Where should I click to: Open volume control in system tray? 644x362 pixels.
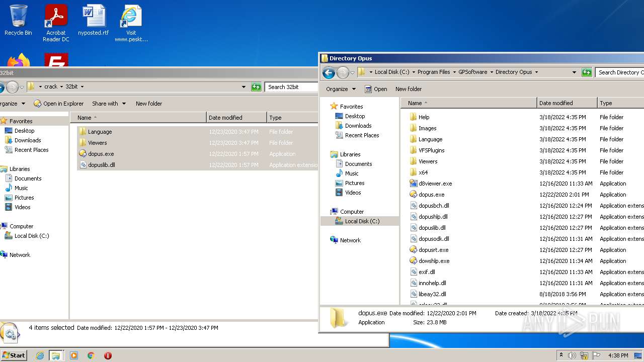tap(572, 355)
